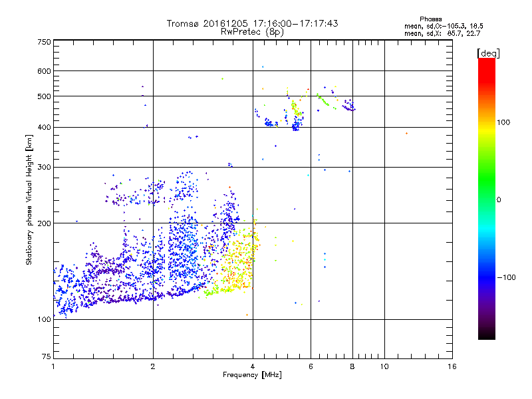The image size is (532, 399).
Task: Click the '750' y-axis tick label
Action: coord(45,42)
